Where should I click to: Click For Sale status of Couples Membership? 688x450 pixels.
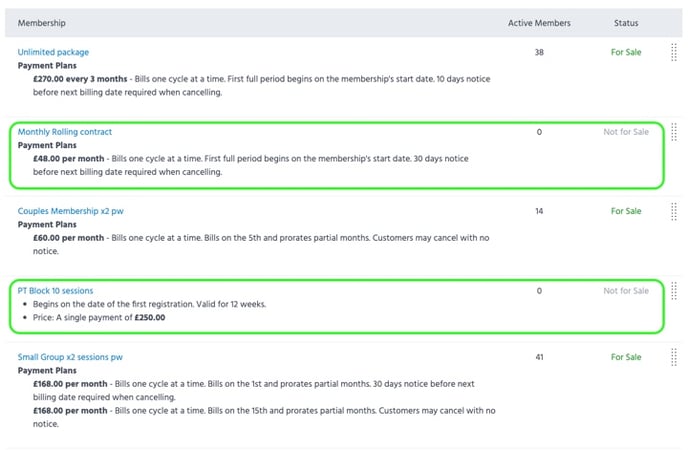click(626, 212)
